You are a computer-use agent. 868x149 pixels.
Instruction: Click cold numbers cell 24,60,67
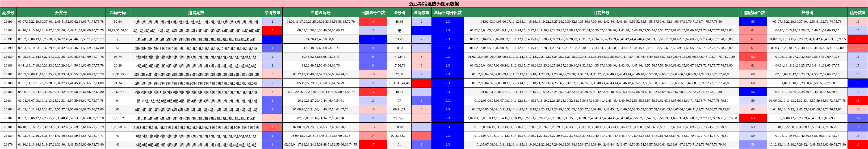pyautogui.click(x=118, y=92)
